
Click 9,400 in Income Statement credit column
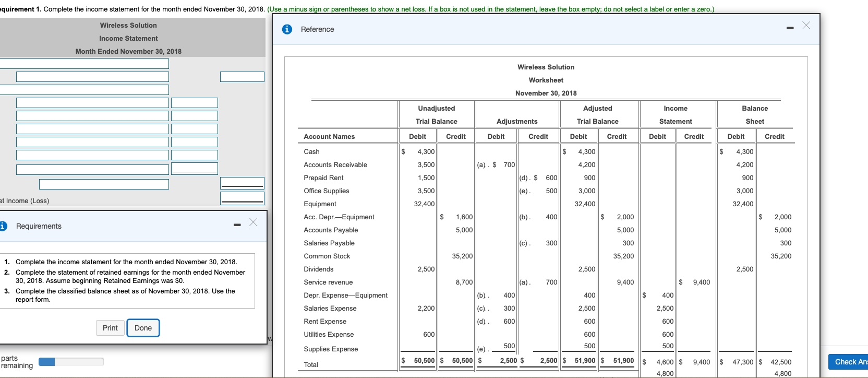point(701,282)
